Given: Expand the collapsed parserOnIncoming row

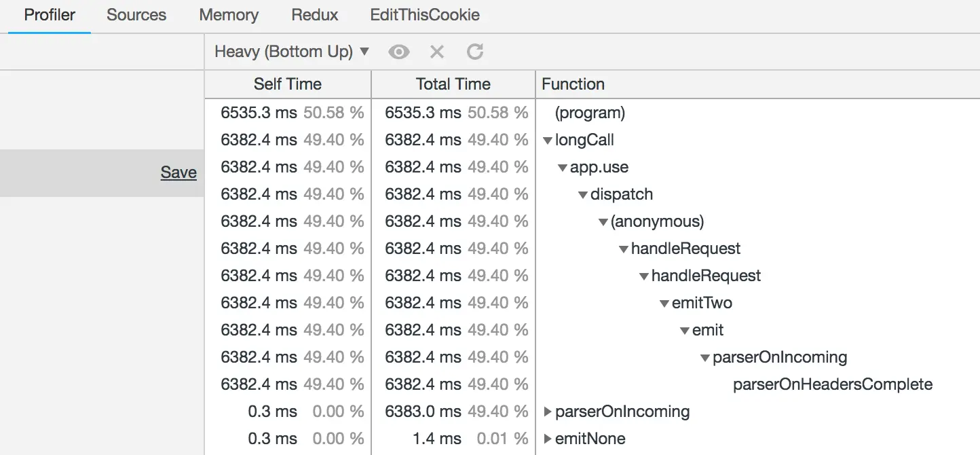Looking at the screenshot, I should 548,412.
